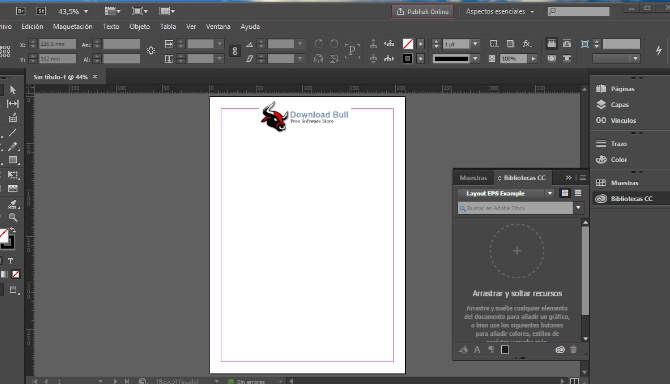Click the Creative Cloud sync icon in library panel
Viewport: 670px width, 384px height.
pos(560,349)
